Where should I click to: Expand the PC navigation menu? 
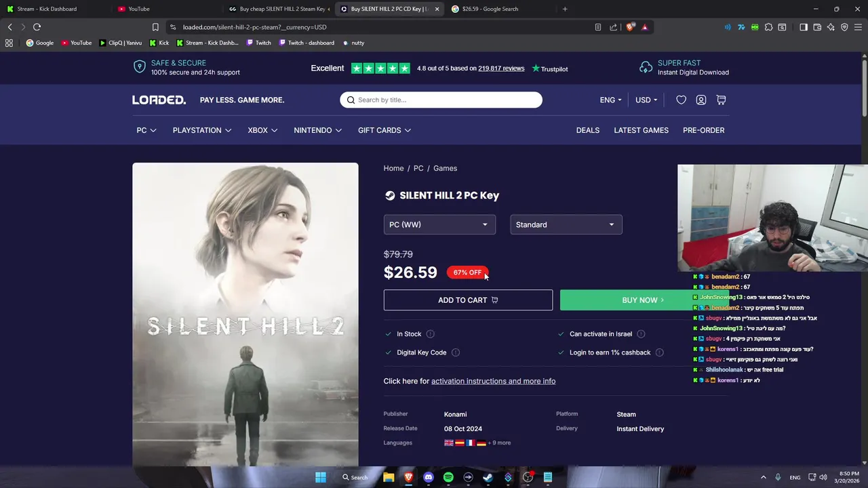146,130
